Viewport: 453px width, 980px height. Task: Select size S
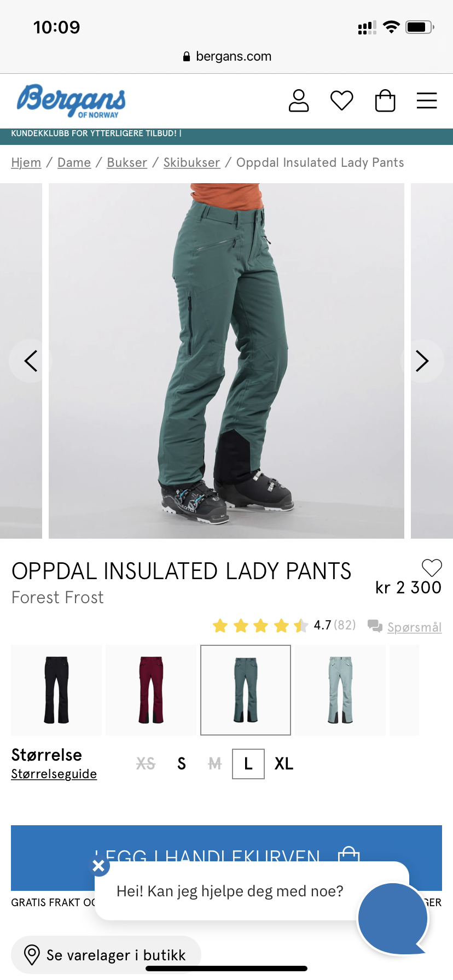182,763
